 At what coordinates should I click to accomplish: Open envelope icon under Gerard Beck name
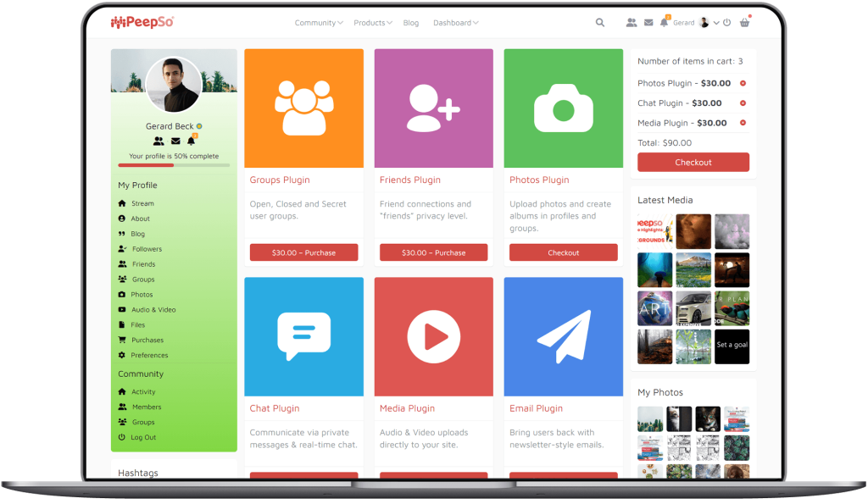point(175,141)
